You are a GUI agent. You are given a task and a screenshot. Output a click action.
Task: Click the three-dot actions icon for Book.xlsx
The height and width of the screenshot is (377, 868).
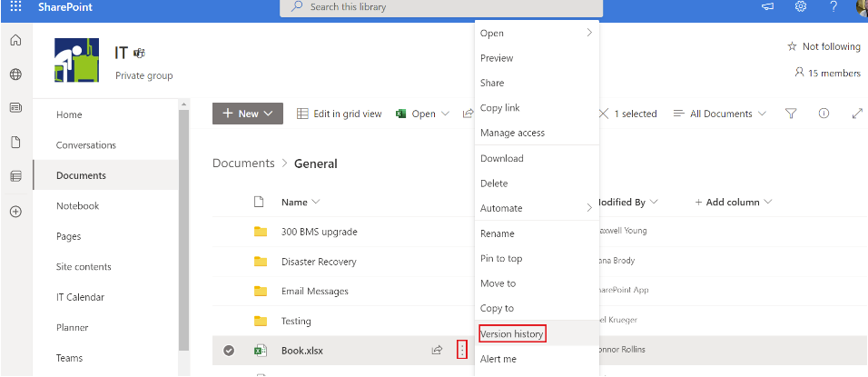(x=462, y=350)
